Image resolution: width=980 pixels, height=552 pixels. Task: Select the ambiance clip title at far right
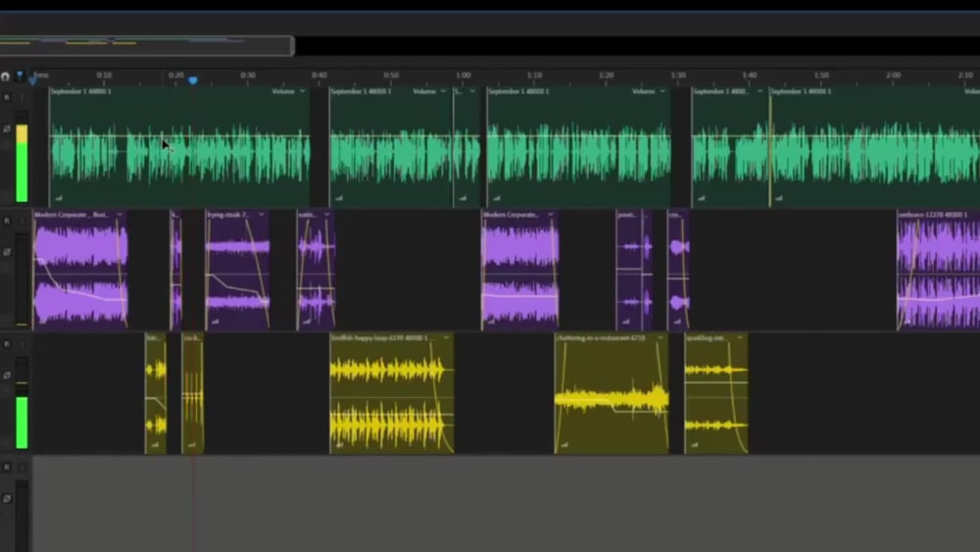point(933,215)
